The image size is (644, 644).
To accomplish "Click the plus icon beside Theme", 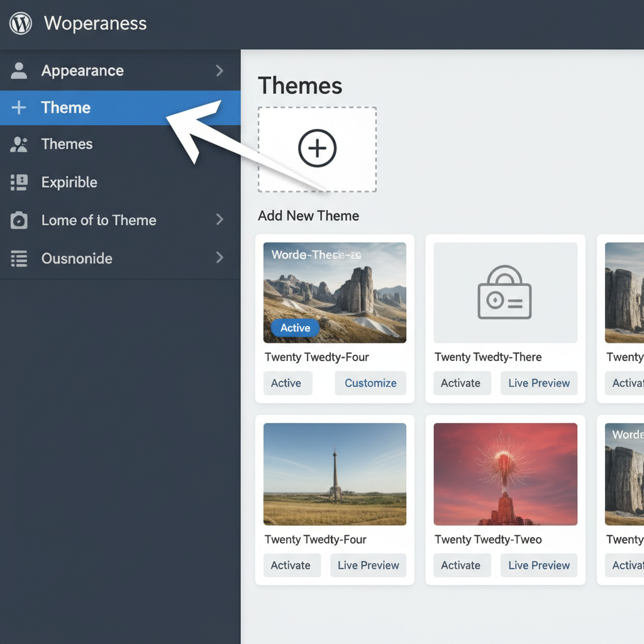I will pos(19,108).
